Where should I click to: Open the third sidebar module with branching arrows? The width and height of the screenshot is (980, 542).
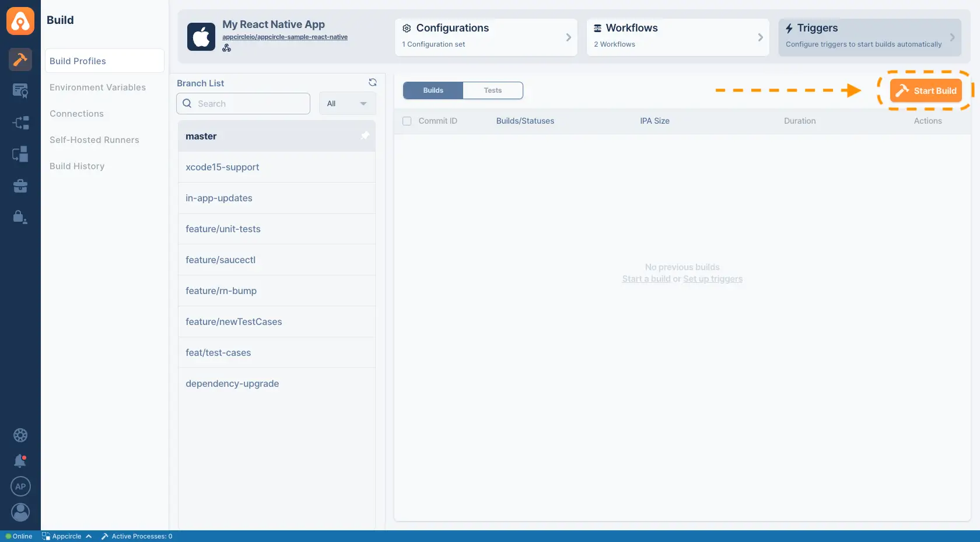pyautogui.click(x=20, y=123)
